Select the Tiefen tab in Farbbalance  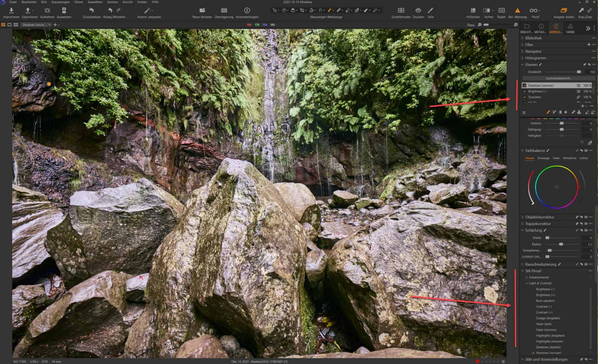[x=556, y=158]
